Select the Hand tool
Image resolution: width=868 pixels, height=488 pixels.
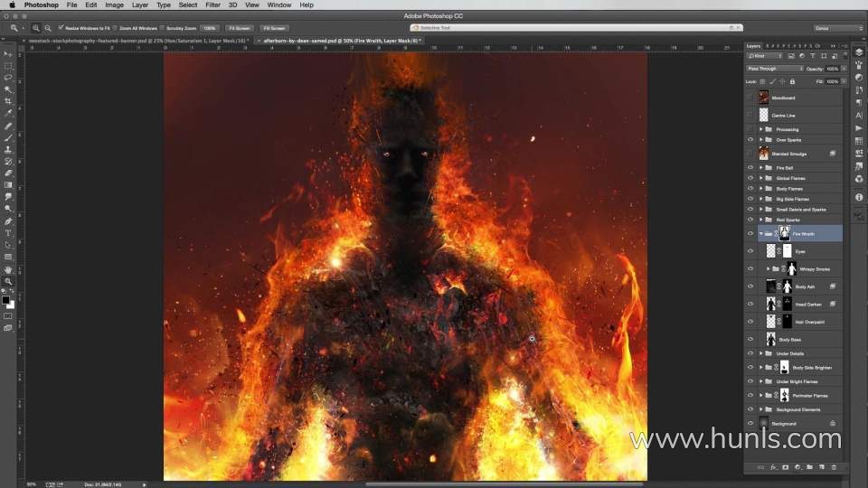(8, 269)
